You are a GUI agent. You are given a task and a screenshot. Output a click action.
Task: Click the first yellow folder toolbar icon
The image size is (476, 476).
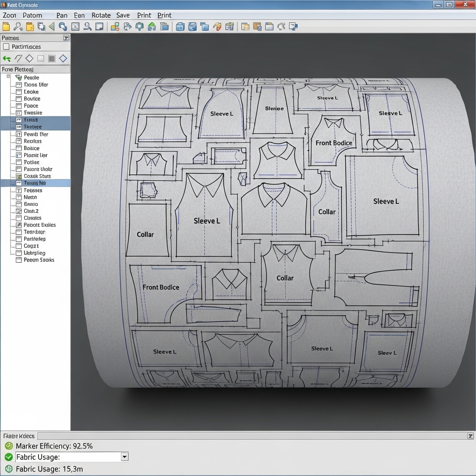[6, 26]
